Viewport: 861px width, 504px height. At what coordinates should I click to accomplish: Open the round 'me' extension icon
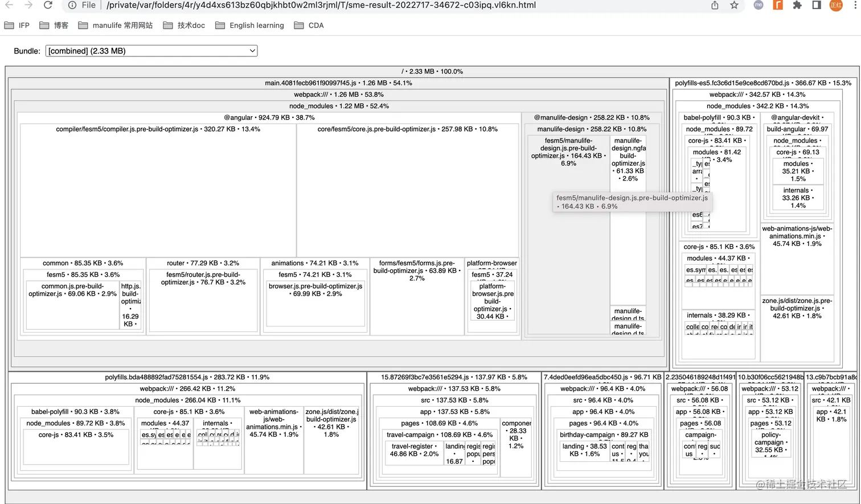(758, 5)
